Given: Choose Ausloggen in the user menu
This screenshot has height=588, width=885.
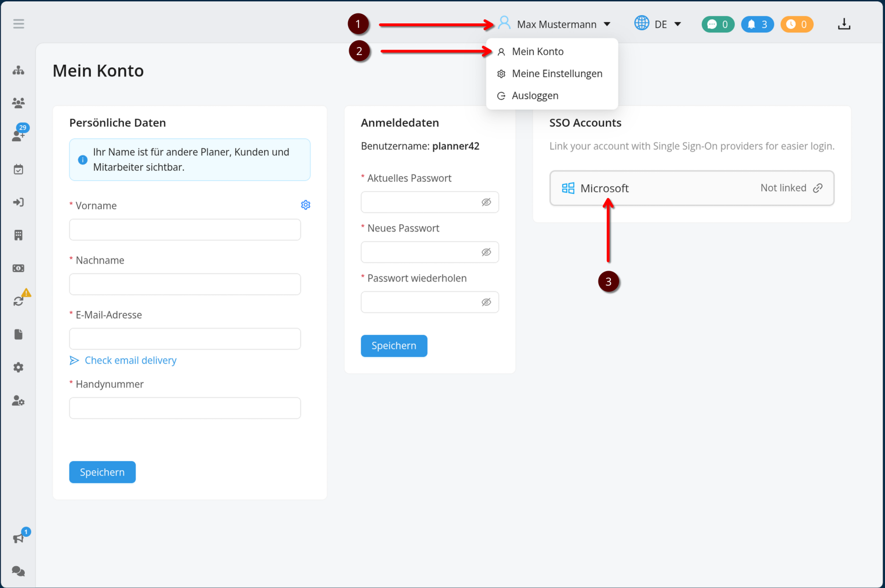Looking at the screenshot, I should 535,96.
